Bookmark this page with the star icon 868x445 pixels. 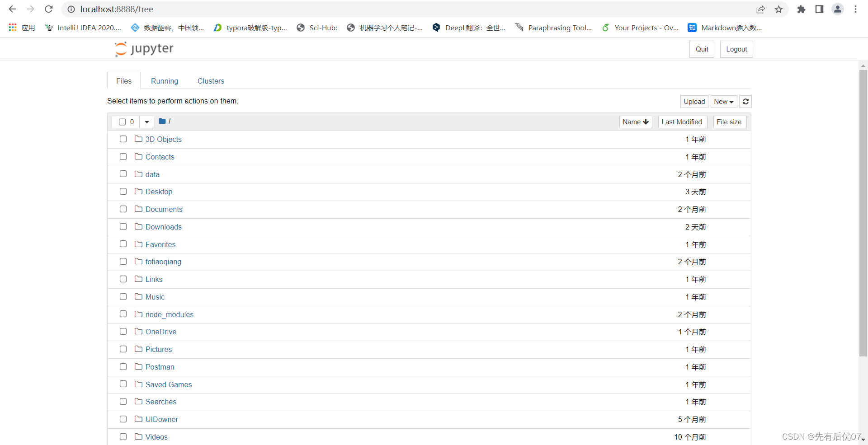tap(778, 9)
